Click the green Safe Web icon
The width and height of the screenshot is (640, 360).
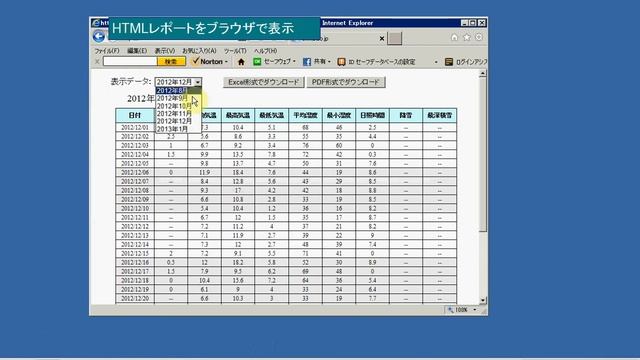pos(257,62)
